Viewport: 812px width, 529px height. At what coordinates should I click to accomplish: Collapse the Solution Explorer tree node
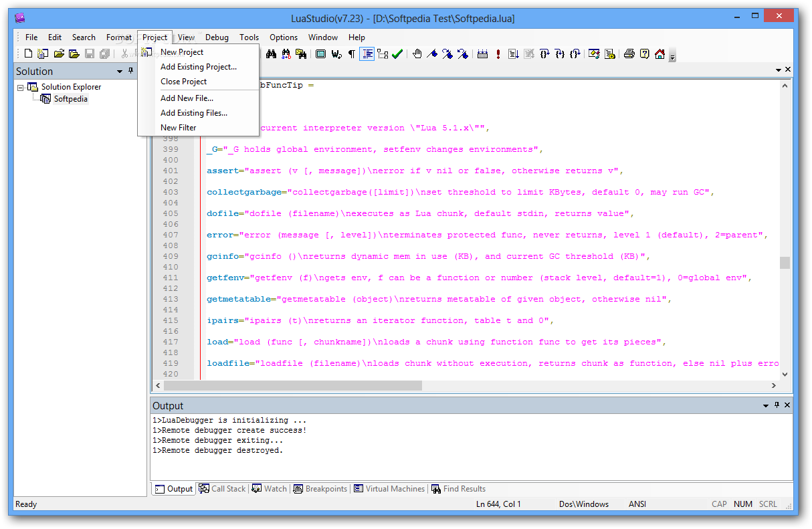click(21, 87)
